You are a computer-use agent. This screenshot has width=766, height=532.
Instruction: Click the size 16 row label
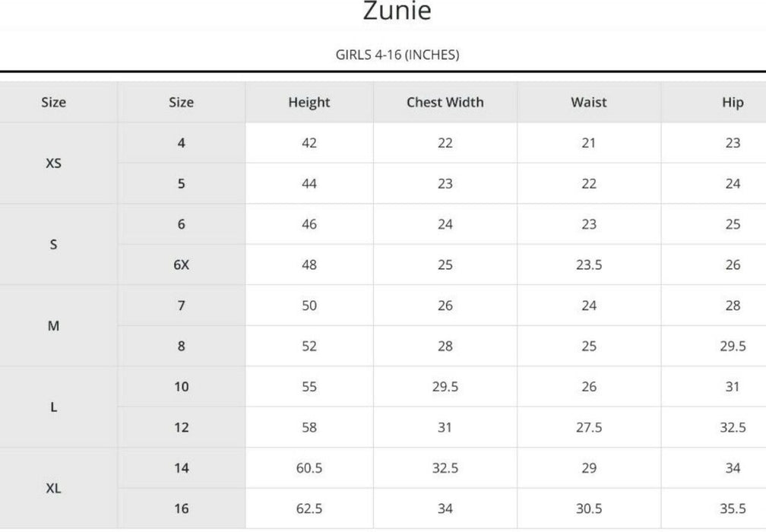(x=181, y=509)
